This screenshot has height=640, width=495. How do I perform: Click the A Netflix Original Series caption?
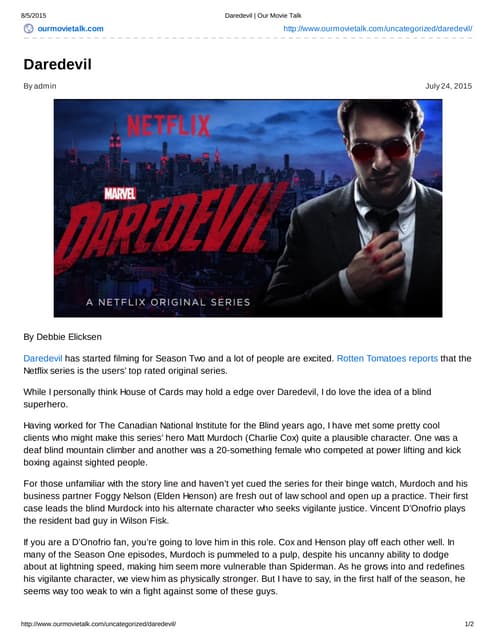[168, 302]
